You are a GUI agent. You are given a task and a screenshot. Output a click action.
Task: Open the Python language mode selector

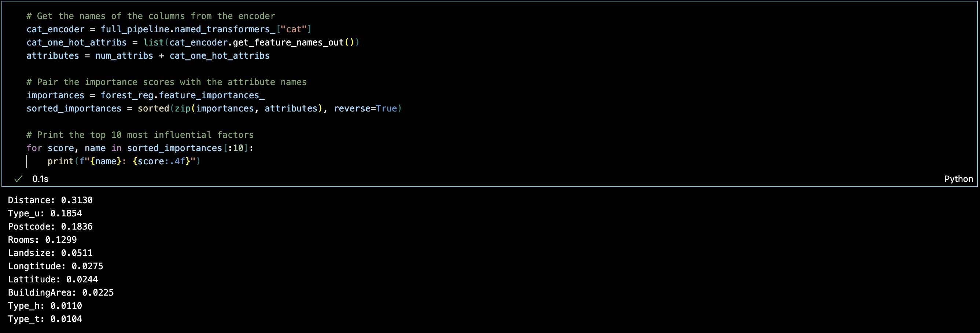[958, 179]
